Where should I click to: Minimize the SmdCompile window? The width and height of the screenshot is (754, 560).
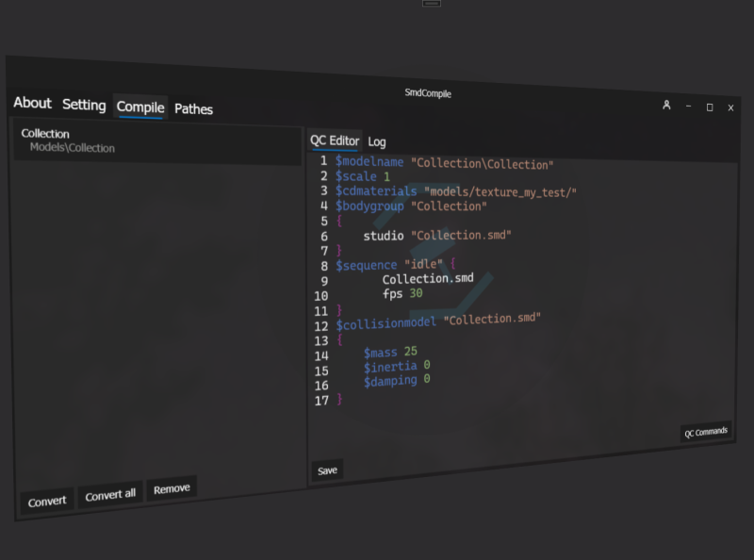[689, 106]
